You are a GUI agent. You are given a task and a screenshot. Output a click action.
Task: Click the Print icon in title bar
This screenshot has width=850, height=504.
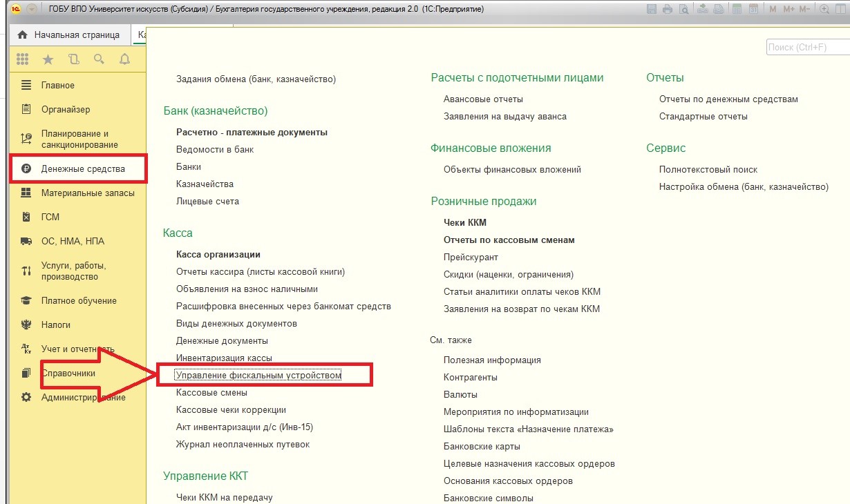(x=668, y=9)
